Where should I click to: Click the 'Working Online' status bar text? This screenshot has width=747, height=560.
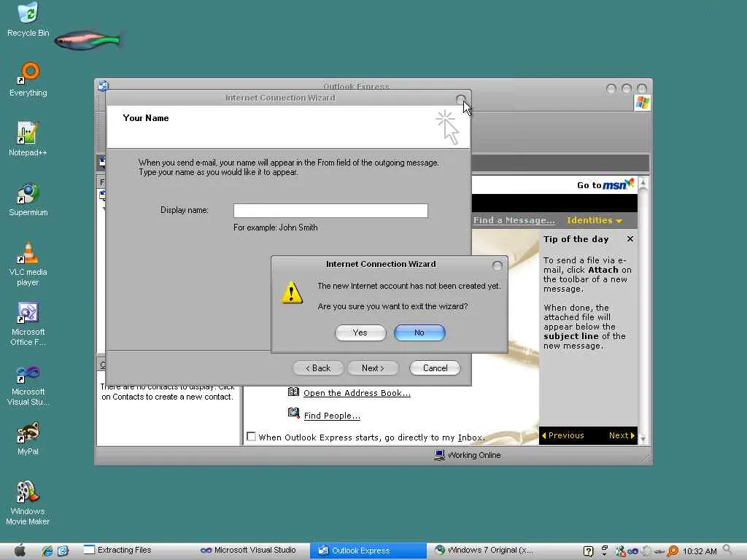(x=474, y=455)
